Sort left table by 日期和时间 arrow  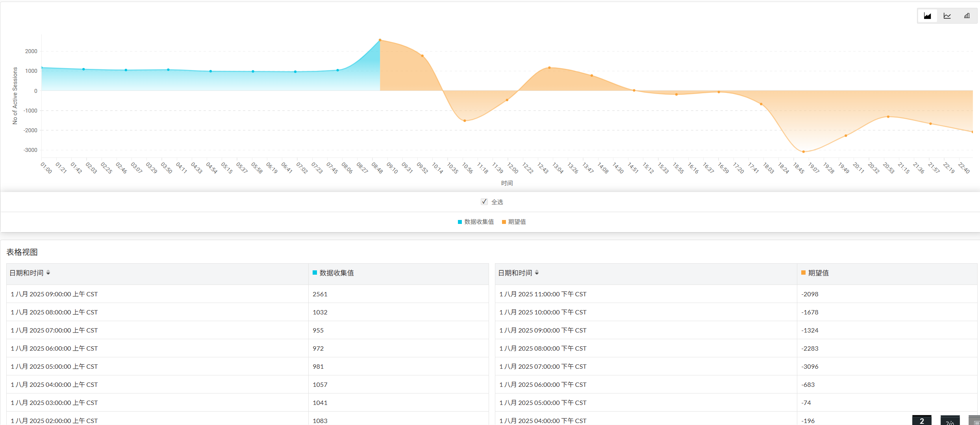click(x=48, y=273)
